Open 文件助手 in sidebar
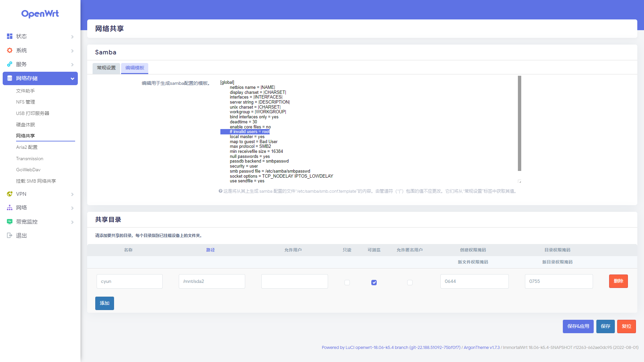The height and width of the screenshot is (362, 644). (x=25, y=91)
